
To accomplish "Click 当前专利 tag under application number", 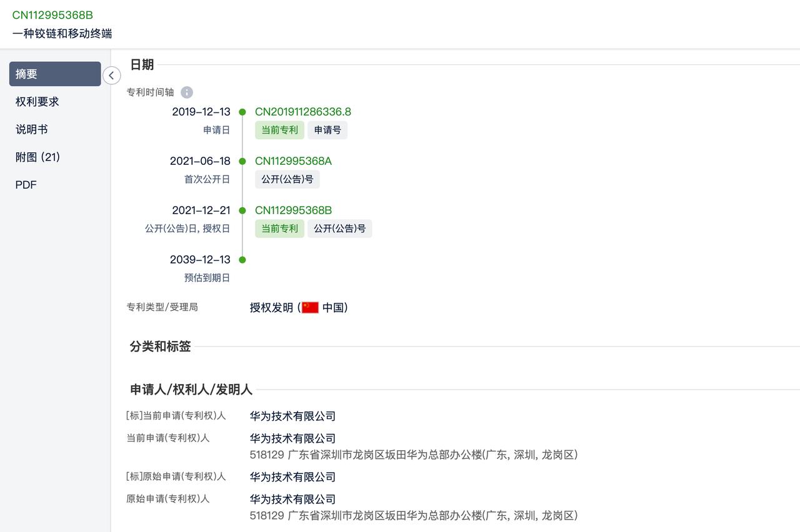I will point(279,130).
